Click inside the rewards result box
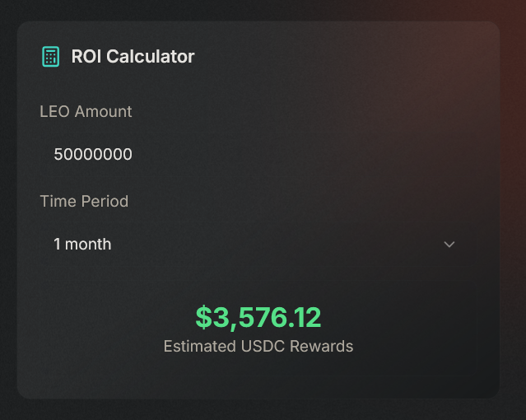The image size is (526, 420). [x=258, y=329]
